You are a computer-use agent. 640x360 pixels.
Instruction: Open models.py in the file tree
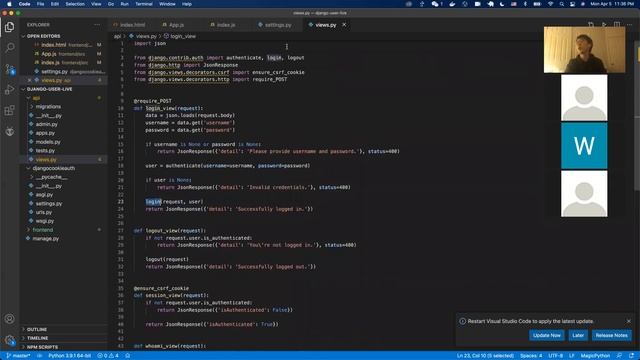(48, 142)
